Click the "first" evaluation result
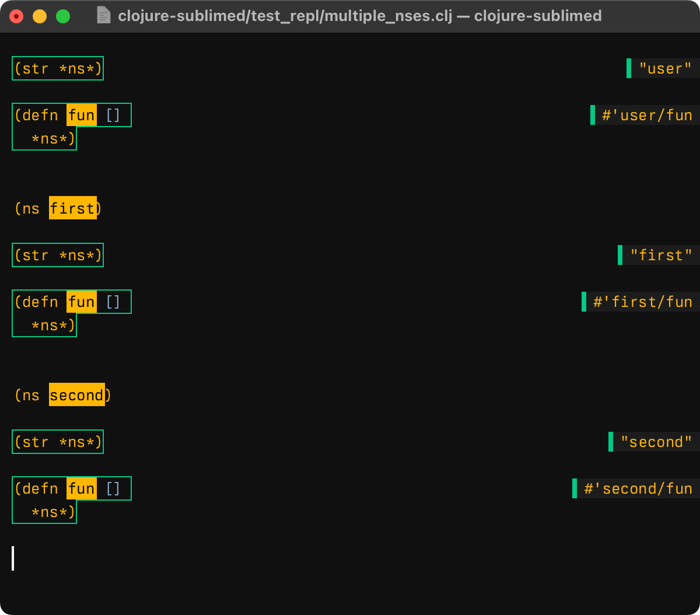The image size is (700, 615). 660,256
